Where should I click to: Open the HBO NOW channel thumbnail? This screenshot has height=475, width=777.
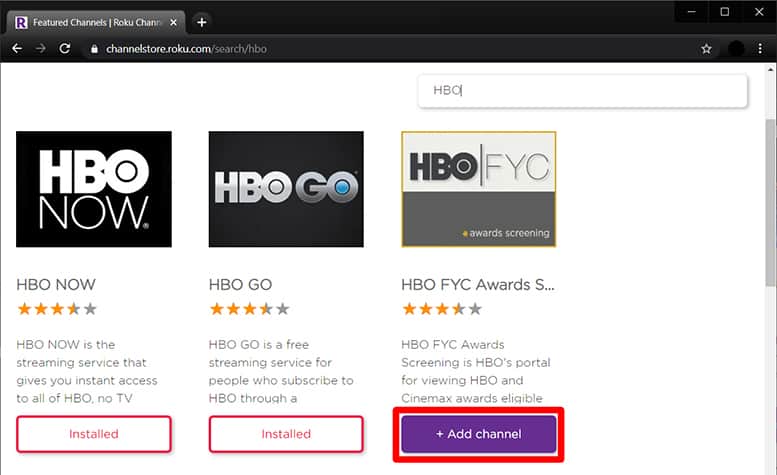[94, 189]
